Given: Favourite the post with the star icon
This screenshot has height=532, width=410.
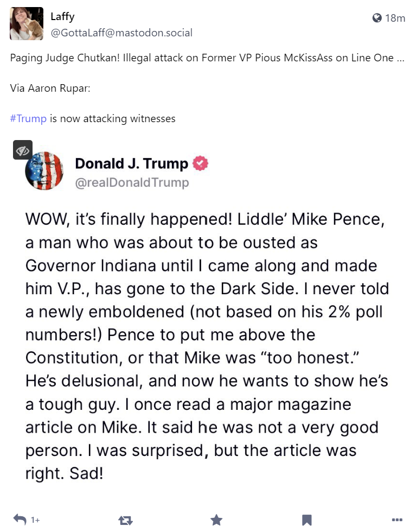Looking at the screenshot, I should coord(216,520).
